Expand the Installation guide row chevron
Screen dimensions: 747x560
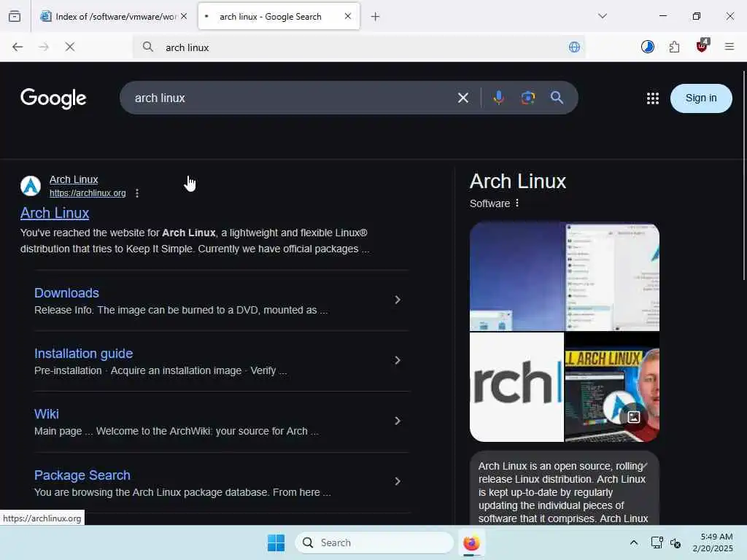398,360
